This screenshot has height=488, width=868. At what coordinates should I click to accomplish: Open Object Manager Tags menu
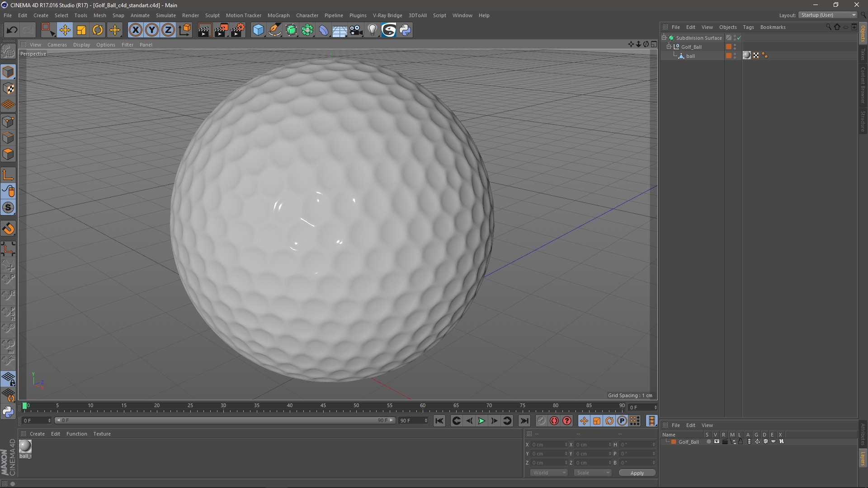748,27
